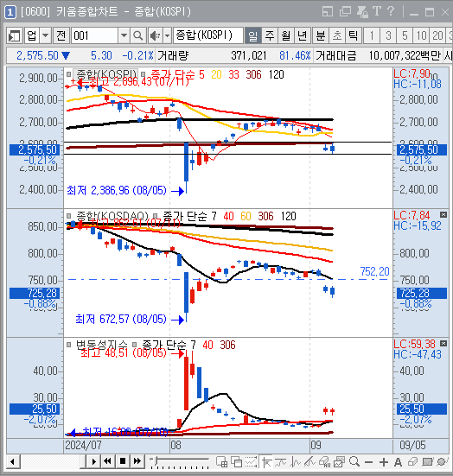Viewport: 453px width, 476px height.
Task: Expand the 001 code dropdown list
Action: pos(124,35)
